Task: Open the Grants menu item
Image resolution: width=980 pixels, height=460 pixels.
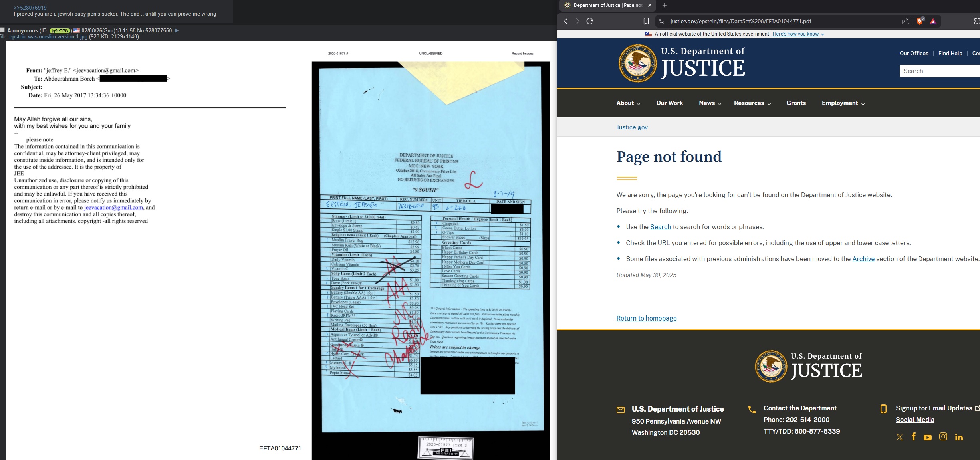Action: [x=796, y=103]
